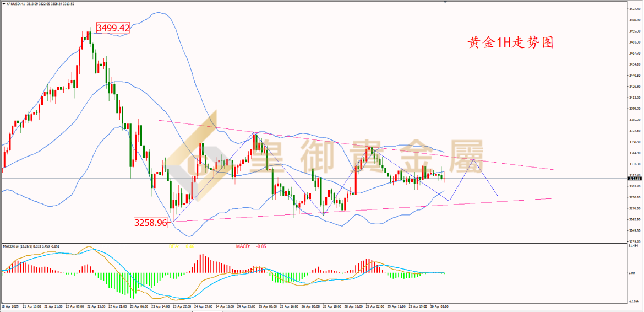Screen dimensions: 644x312
Task: Click the 0.00 level on MACD scale
Action: (633, 272)
